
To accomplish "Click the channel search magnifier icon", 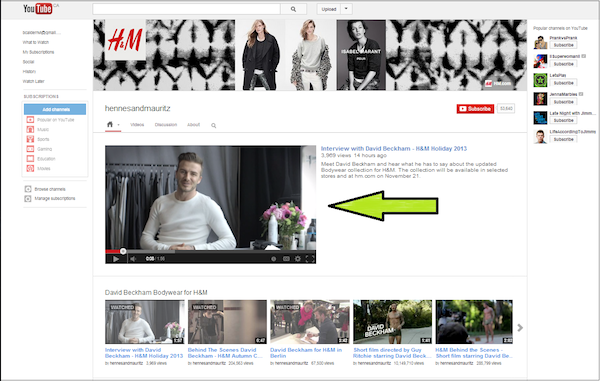I will (214, 125).
